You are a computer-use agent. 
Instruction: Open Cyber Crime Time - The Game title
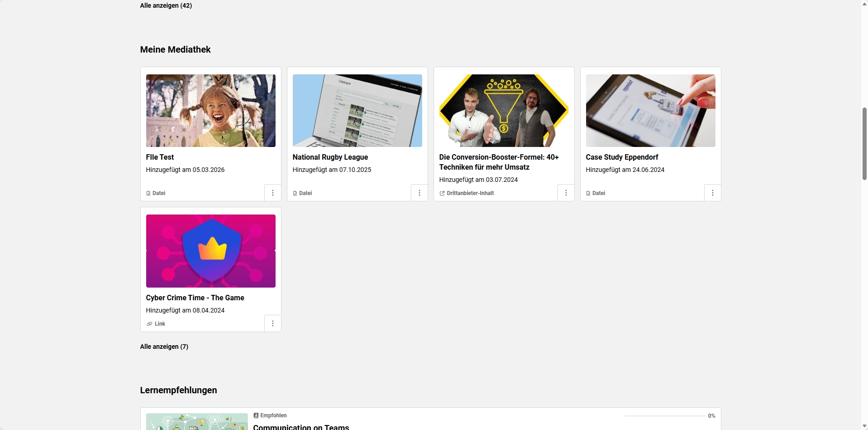[195, 298]
